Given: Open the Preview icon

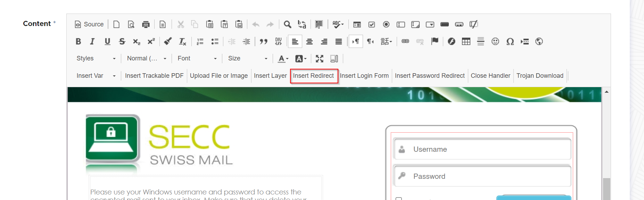Looking at the screenshot, I should pos(131,24).
